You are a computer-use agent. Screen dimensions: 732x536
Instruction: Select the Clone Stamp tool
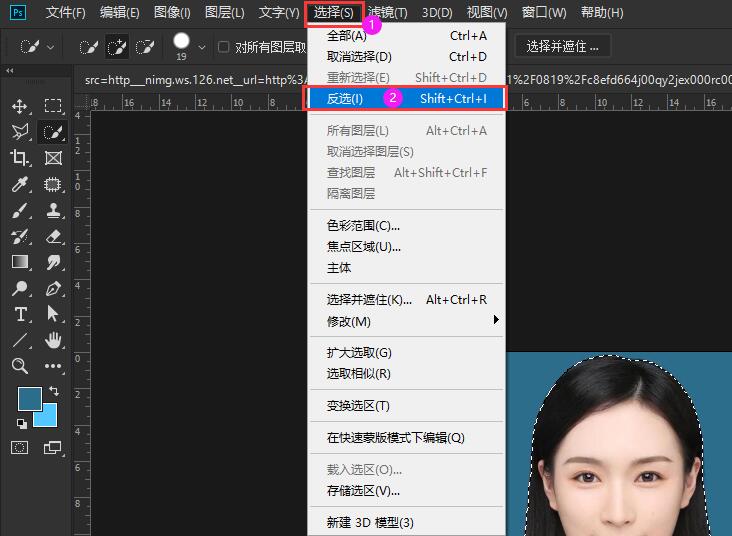click(53, 211)
